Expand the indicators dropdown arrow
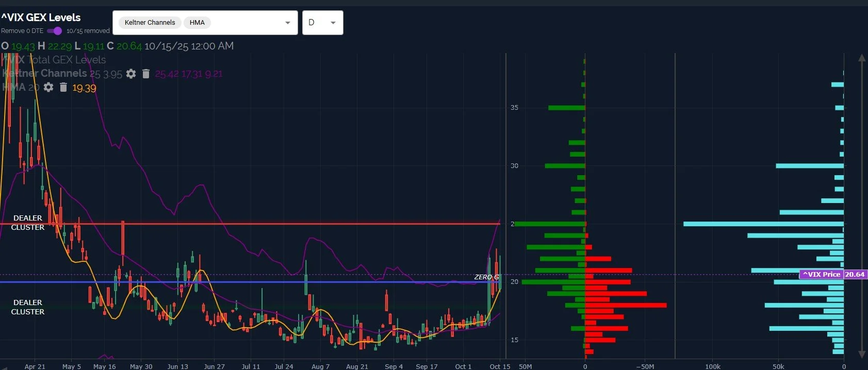This screenshot has width=868, height=370. (288, 23)
